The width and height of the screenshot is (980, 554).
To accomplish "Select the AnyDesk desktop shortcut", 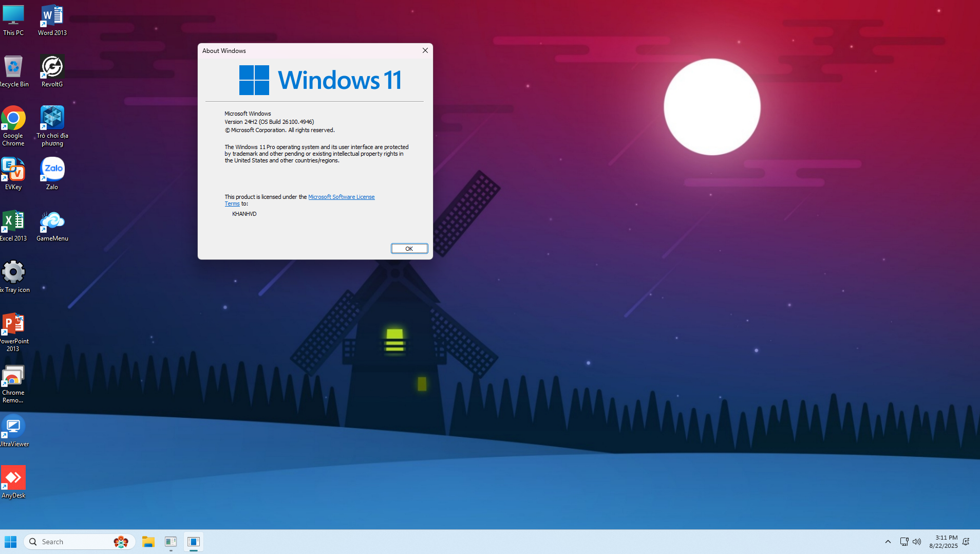I will 13,483.
